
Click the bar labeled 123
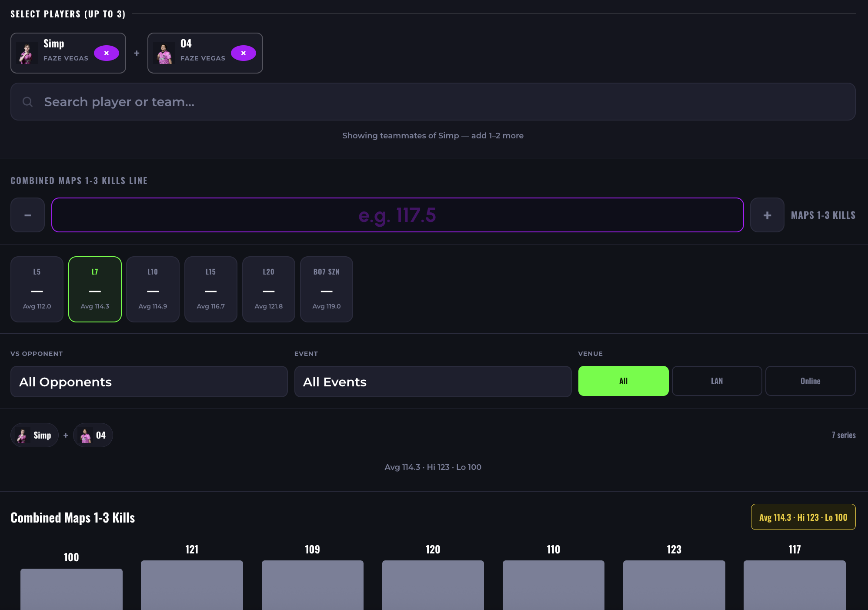click(x=674, y=585)
